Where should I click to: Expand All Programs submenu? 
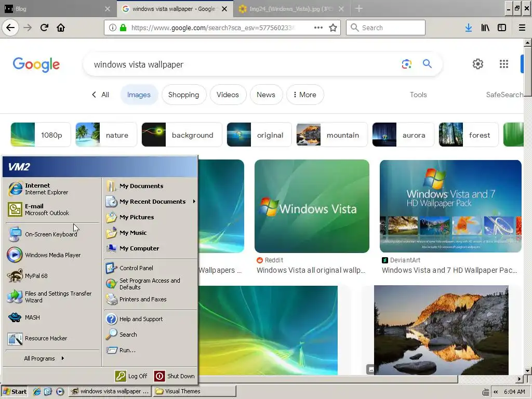[x=44, y=358]
